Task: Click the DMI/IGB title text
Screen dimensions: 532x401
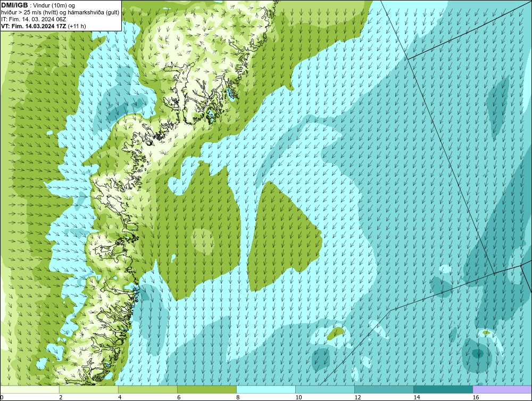Action: pyautogui.click(x=14, y=5)
